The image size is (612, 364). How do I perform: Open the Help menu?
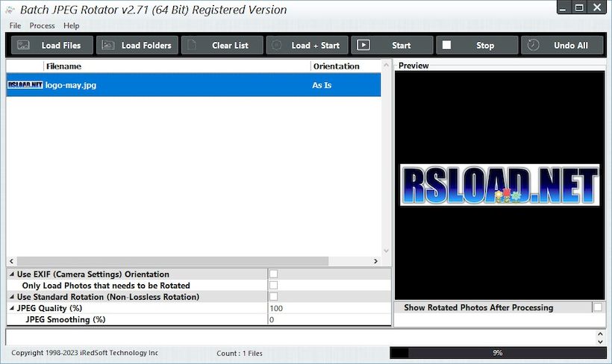pyautogui.click(x=72, y=26)
